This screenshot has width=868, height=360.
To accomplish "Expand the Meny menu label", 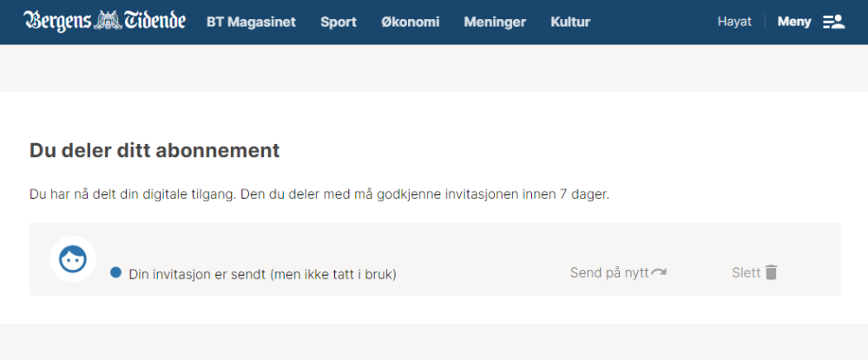I will (793, 22).
